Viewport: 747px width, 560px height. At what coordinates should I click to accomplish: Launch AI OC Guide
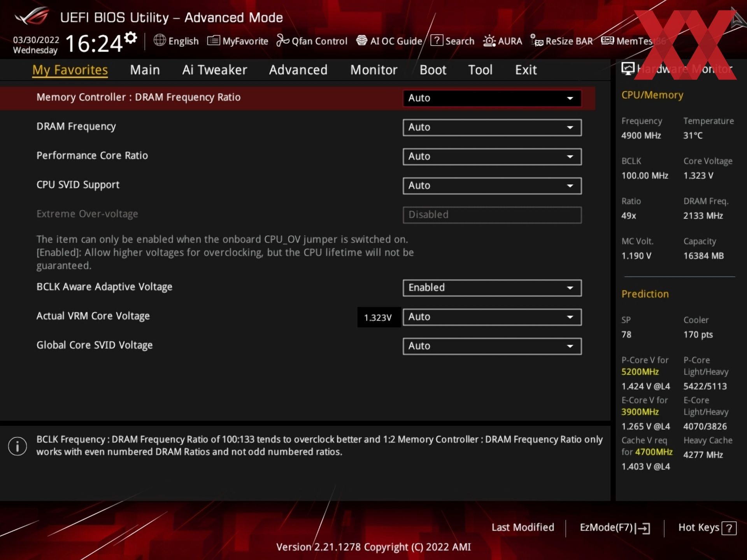pyautogui.click(x=389, y=41)
